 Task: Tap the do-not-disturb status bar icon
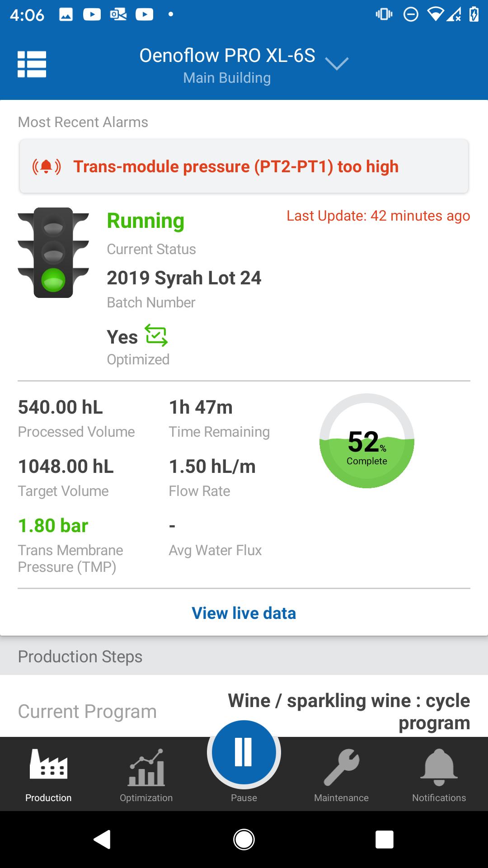coord(411,14)
